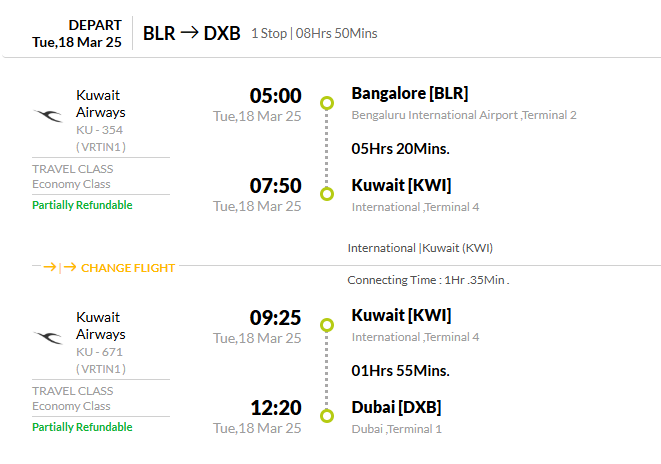
Task: Click flight number KU - 671
Action: (x=99, y=352)
